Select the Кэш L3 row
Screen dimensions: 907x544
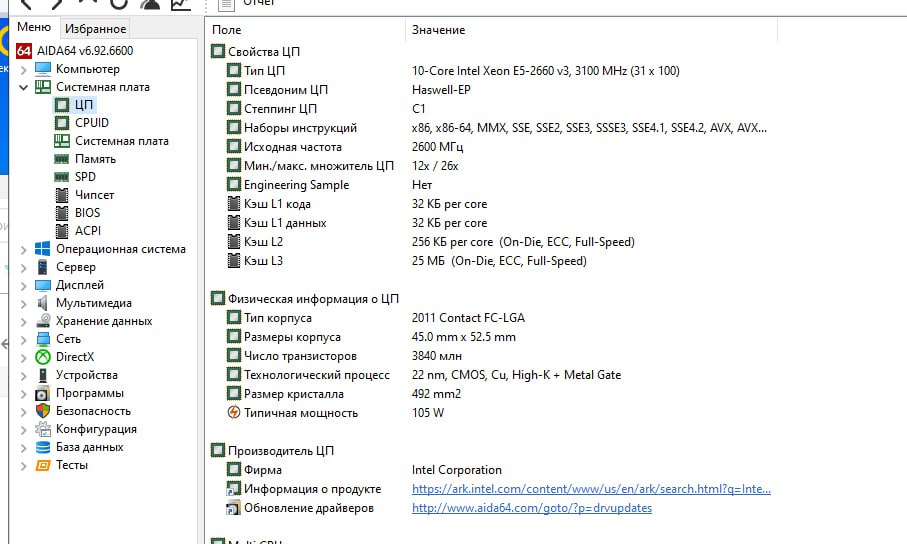(263, 261)
